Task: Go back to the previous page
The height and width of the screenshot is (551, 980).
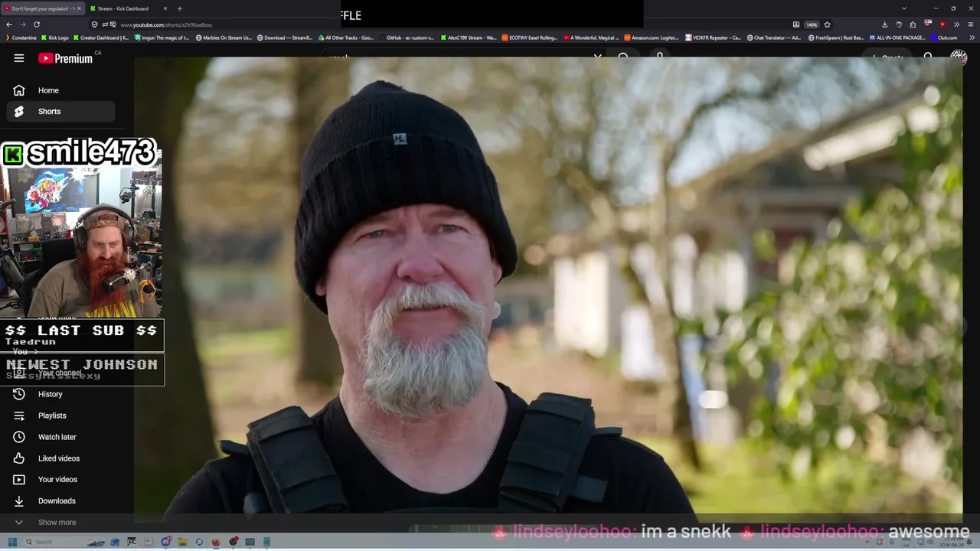Action: pyautogui.click(x=9, y=24)
